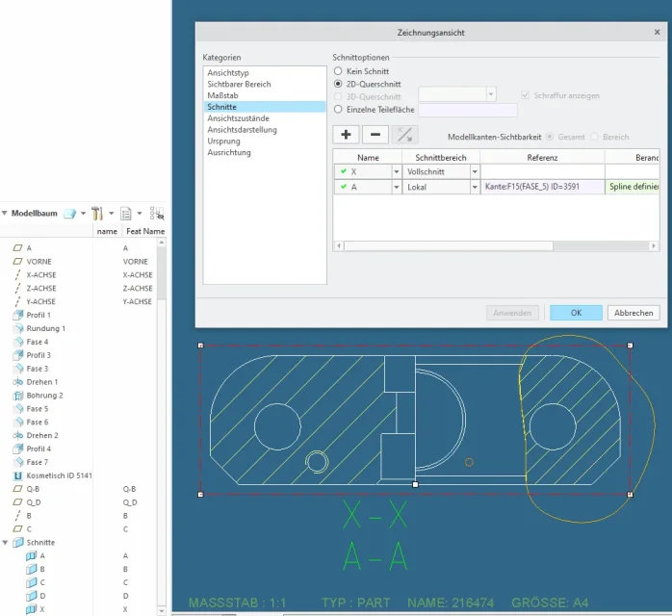672x616 pixels.
Task: Click the Kante:F15(FASE_5) reference field
Action: (x=542, y=187)
